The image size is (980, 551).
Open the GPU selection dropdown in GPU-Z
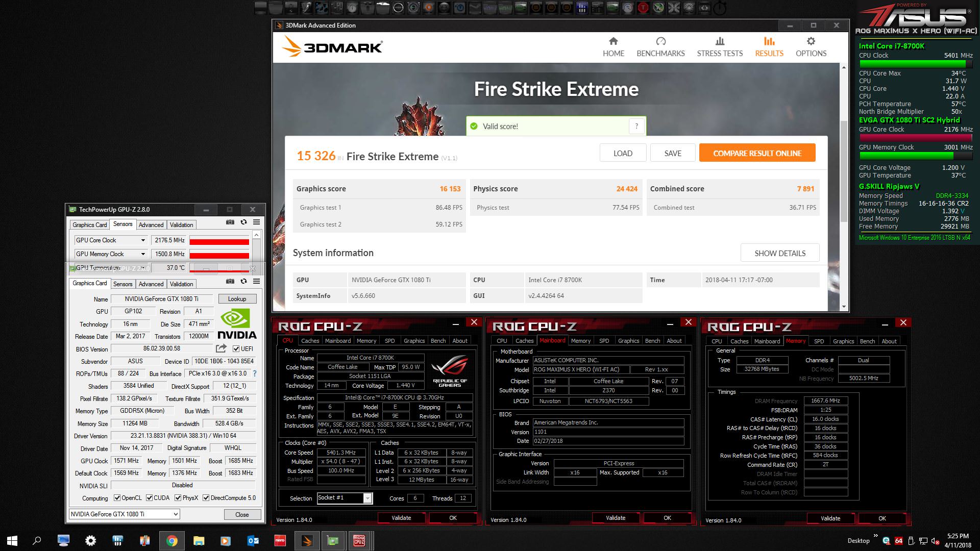point(124,514)
